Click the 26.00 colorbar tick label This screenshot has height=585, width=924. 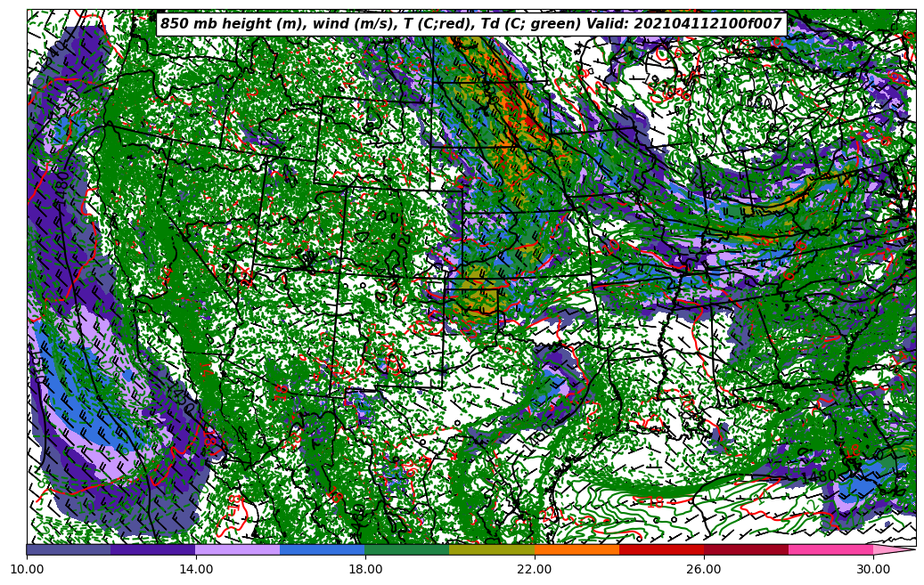pyautogui.click(x=704, y=570)
